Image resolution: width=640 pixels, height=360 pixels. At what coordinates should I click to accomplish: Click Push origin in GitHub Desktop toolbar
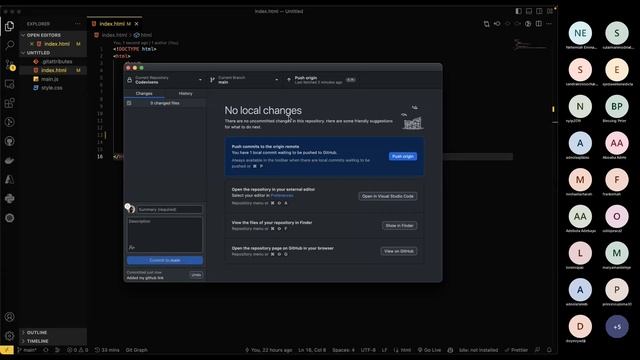tap(321, 80)
